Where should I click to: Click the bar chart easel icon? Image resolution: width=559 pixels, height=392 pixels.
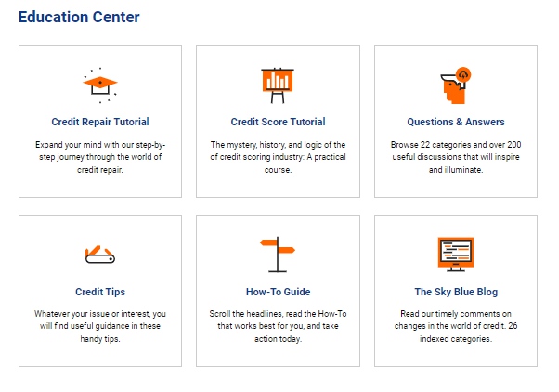(x=278, y=85)
